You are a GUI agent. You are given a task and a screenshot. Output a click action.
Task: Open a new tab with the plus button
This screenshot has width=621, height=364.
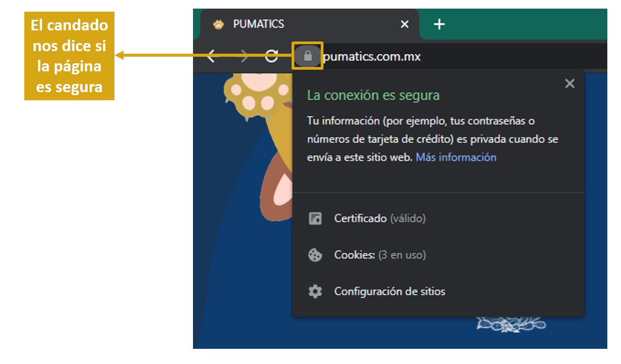pyautogui.click(x=439, y=24)
